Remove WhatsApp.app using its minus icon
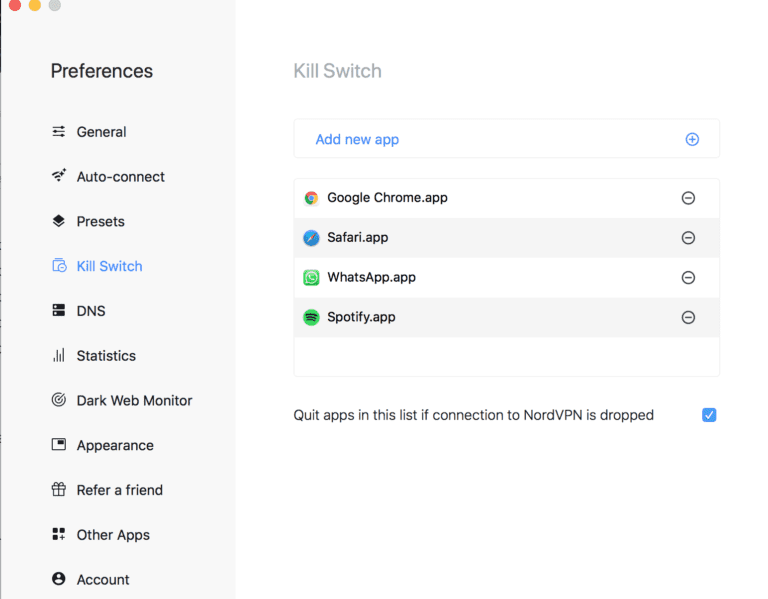 tap(688, 278)
